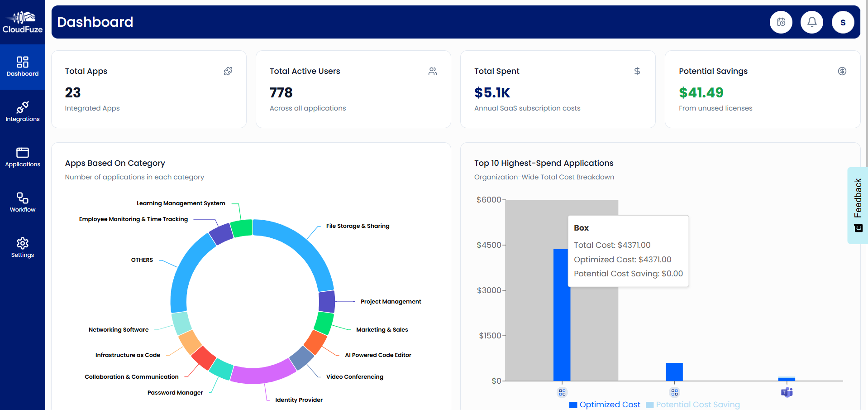This screenshot has height=410, width=868.
Task: Click the puzzle icon on Total Apps card
Action: pos(228,71)
